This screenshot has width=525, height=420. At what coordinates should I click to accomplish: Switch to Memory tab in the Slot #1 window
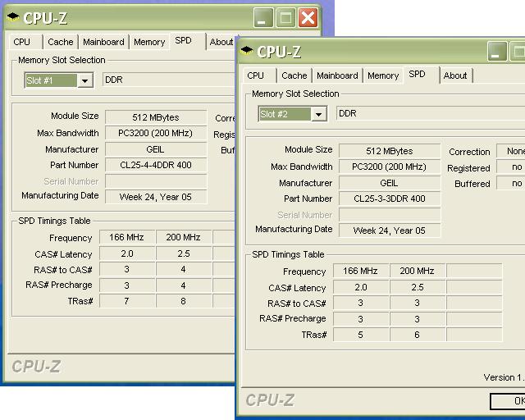[149, 42]
